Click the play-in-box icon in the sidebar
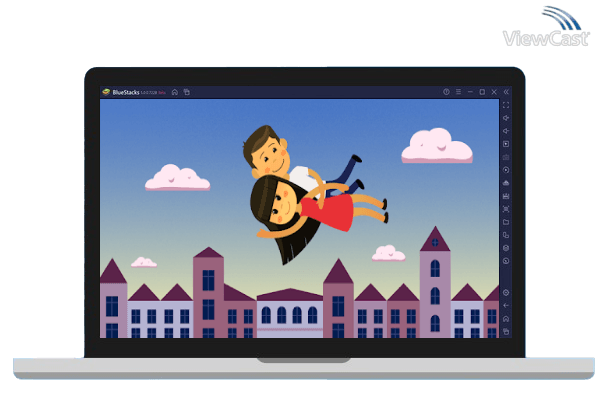Screen dimensions: 602x414 pos(506,144)
